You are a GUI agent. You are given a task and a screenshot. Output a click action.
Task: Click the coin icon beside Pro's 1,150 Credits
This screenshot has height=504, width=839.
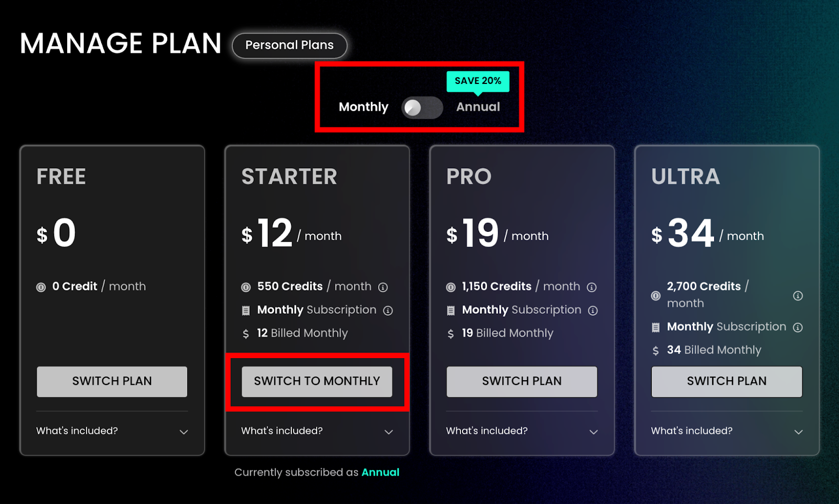[450, 287]
